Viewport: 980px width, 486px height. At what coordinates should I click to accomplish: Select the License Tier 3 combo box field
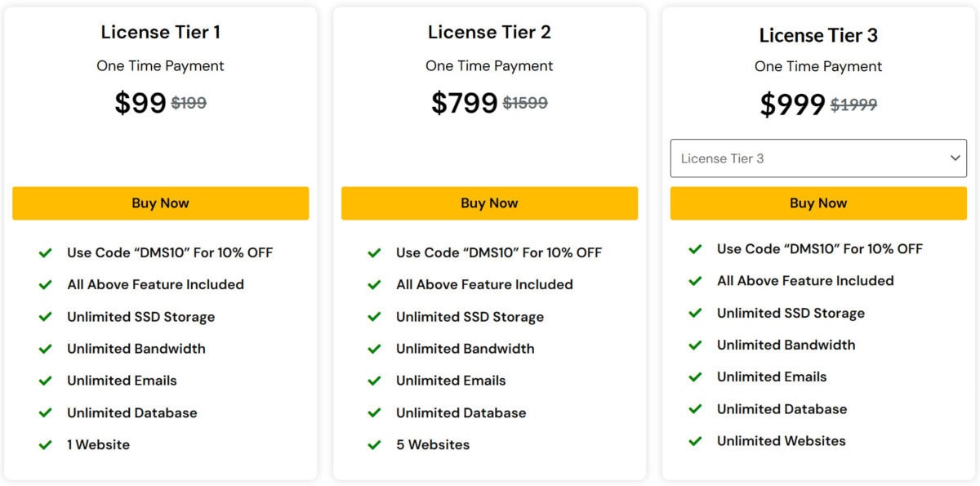(x=818, y=158)
